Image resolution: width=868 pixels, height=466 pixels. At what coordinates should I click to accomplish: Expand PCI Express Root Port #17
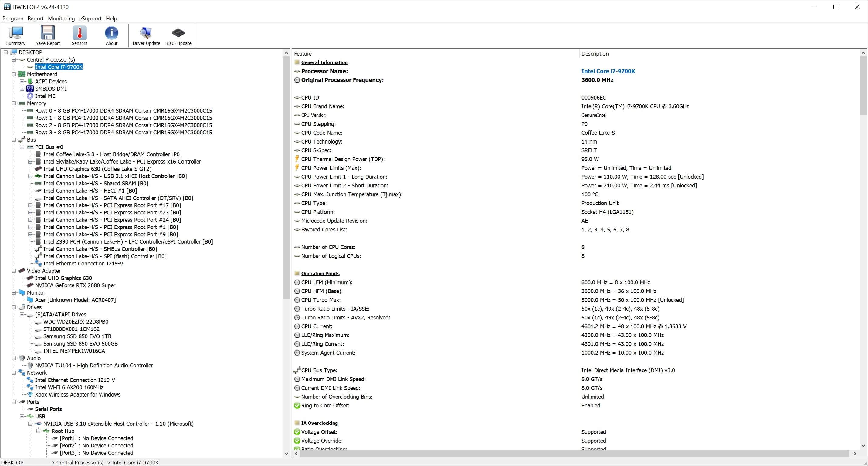tap(30, 205)
